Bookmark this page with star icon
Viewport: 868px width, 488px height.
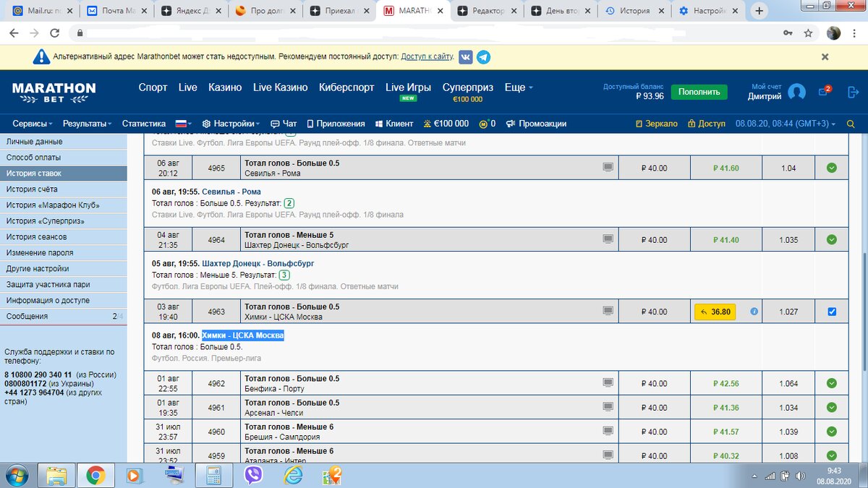pos(808,33)
